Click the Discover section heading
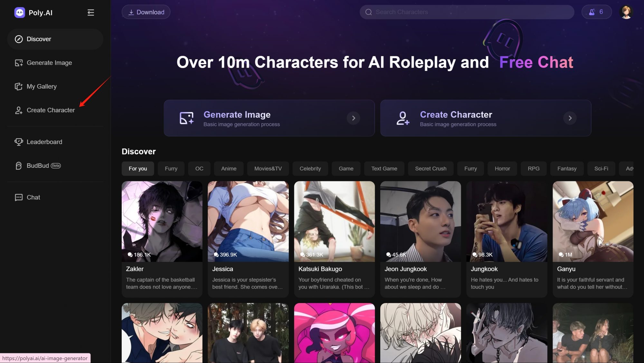Image resolution: width=644 pixels, height=363 pixels. point(139,151)
